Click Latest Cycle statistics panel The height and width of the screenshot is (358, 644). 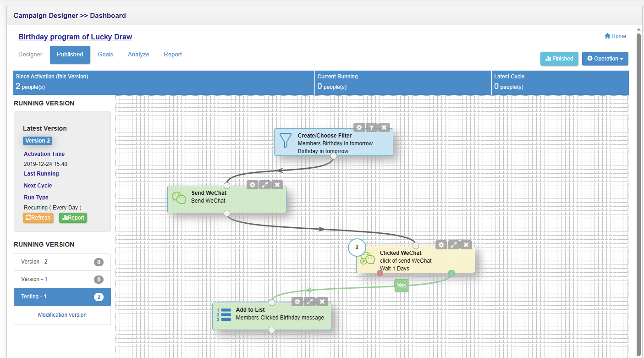pyautogui.click(x=560, y=83)
